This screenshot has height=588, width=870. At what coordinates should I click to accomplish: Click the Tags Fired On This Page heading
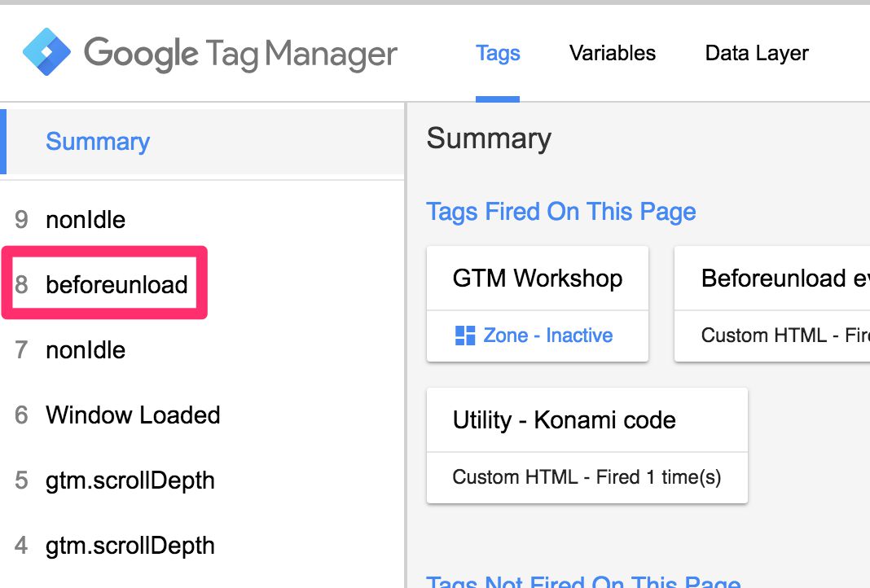click(561, 212)
